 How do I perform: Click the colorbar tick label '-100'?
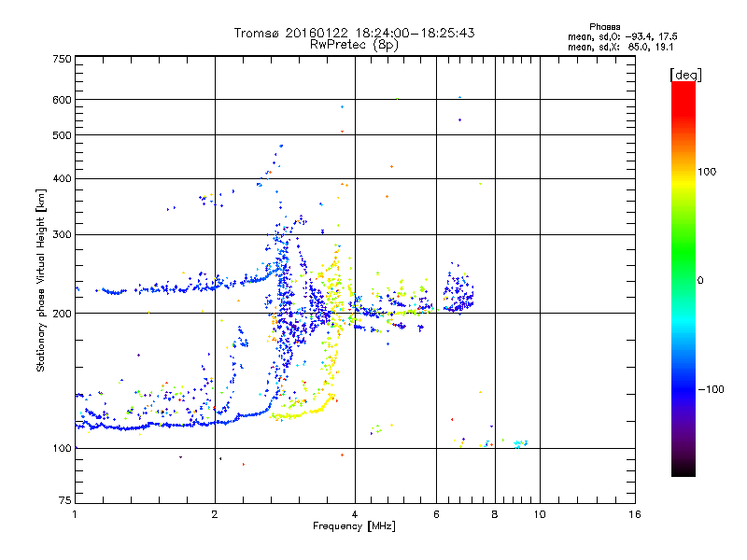(x=711, y=389)
